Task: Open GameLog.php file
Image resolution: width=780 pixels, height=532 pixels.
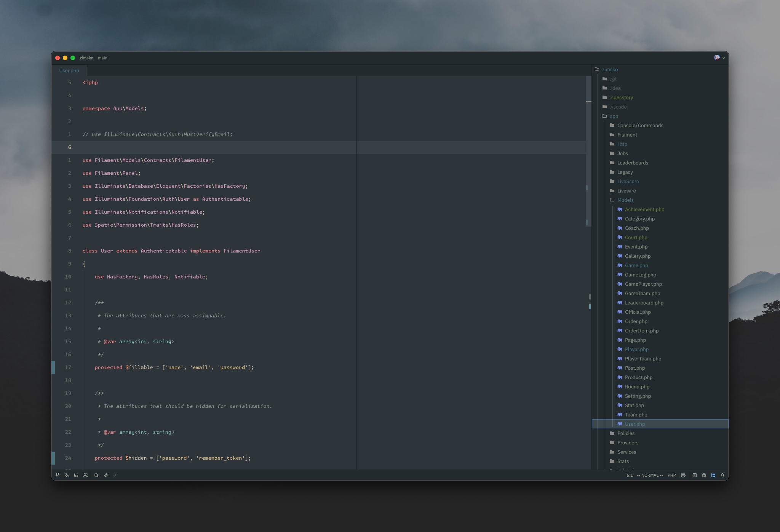Action: 660,275
